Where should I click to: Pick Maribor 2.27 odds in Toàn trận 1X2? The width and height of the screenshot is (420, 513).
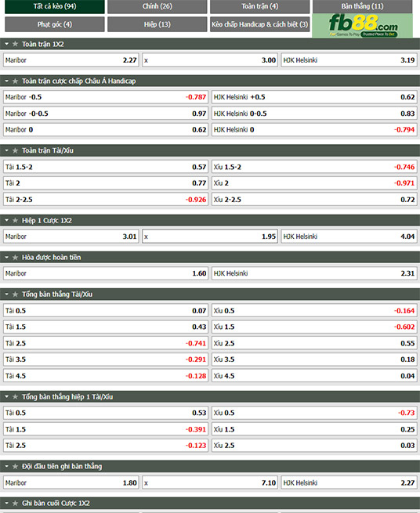(71, 60)
